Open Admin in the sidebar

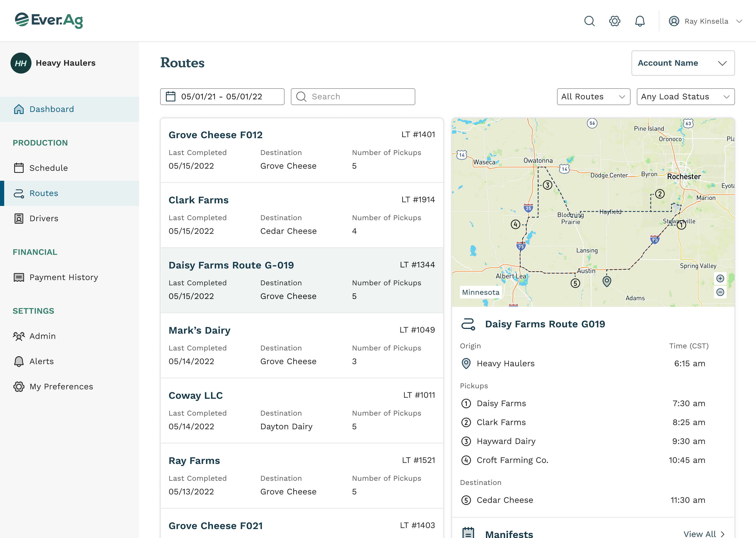tap(70, 336)
